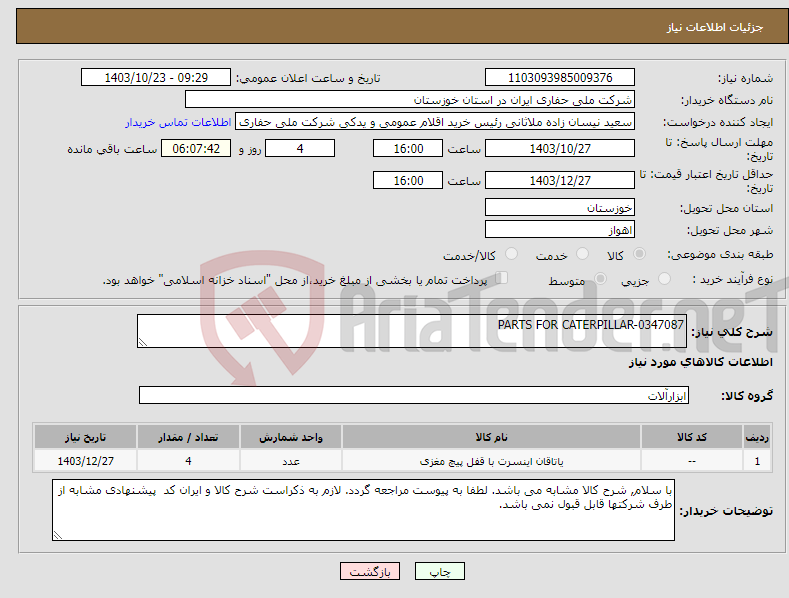
Task: Click the request creator name field
Action: [x=435, y=122]
